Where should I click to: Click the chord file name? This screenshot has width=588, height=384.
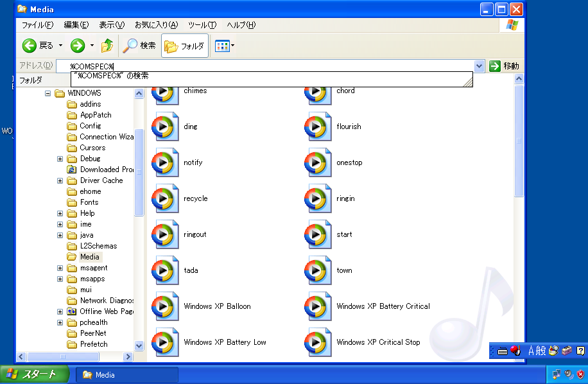tap(345, 91)
